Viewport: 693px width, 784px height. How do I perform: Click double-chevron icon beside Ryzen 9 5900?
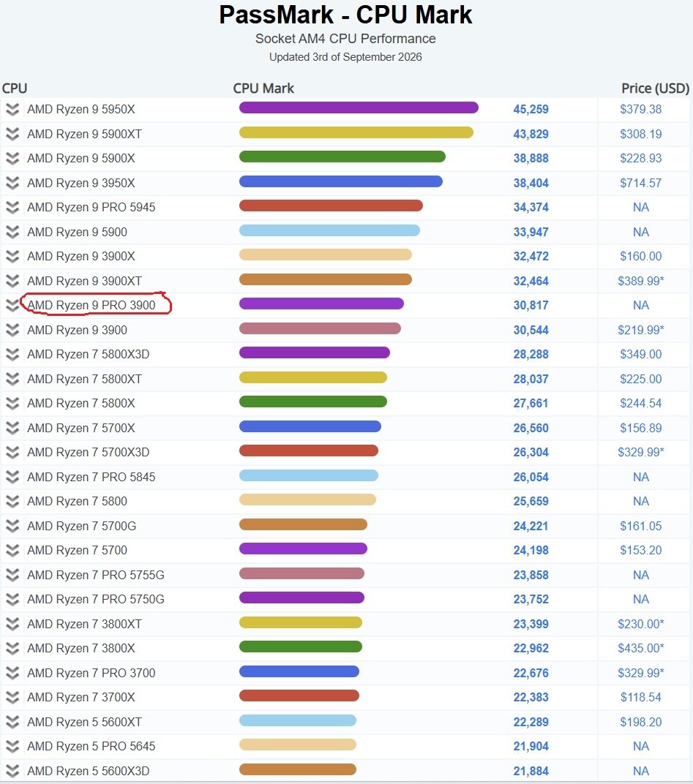pyautogui.click(x=12, y=232)
